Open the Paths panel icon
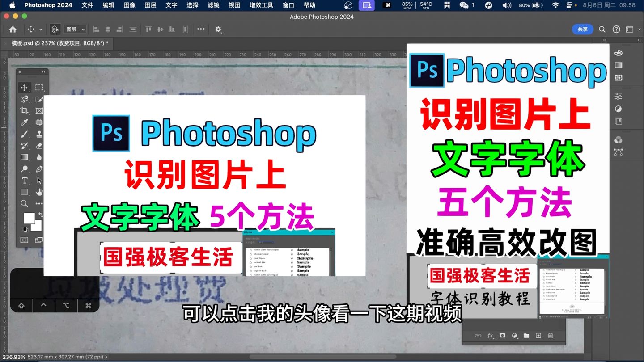 tap(619, 152)
